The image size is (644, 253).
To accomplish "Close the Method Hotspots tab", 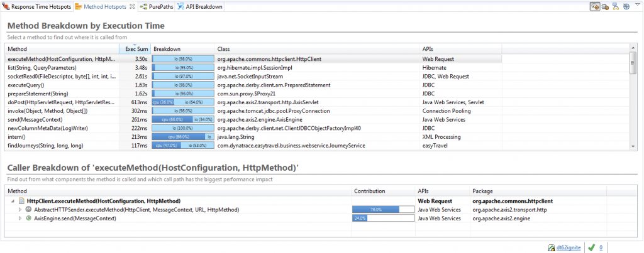I will click(x=132, y=6).
